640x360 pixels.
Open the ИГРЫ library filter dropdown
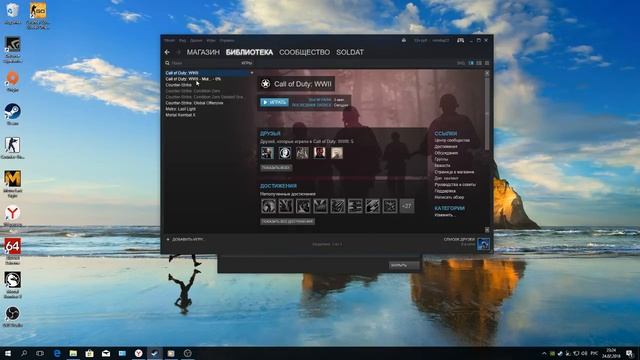[247, 63]
